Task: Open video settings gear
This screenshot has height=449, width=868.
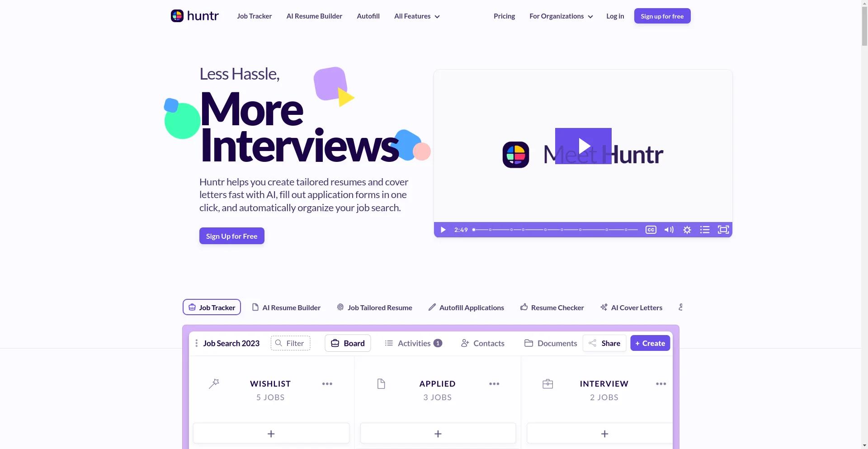Action: point(687,230)
